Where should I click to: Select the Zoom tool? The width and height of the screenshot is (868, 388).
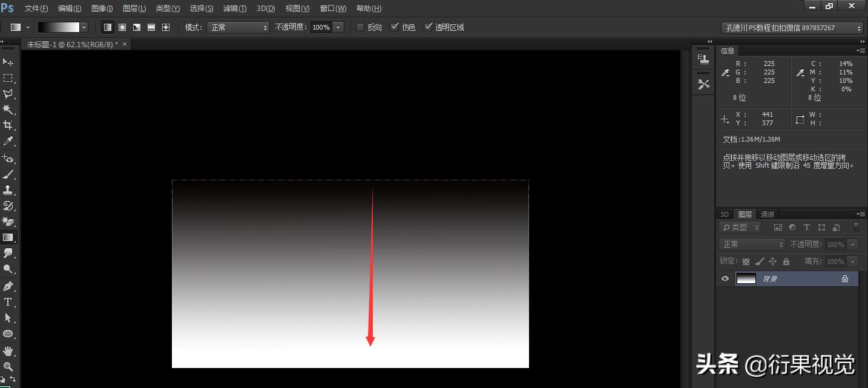point(8,366)
